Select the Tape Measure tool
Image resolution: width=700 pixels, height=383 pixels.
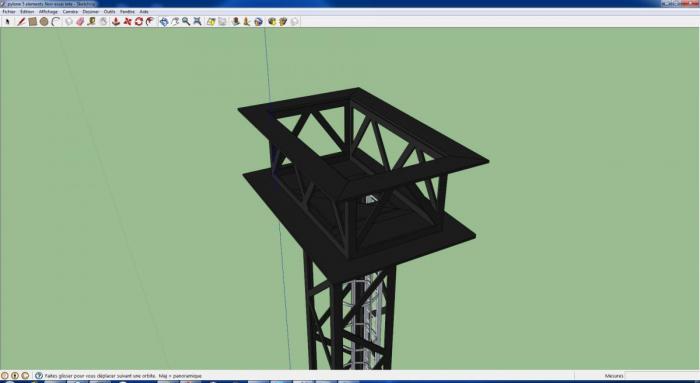tap(92, 21)
